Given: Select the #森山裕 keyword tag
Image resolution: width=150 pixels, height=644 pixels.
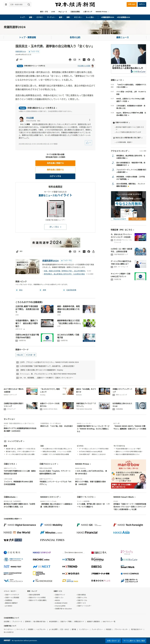Looking at the screenshot, I should pyautogui.click(x=20, y=355).
